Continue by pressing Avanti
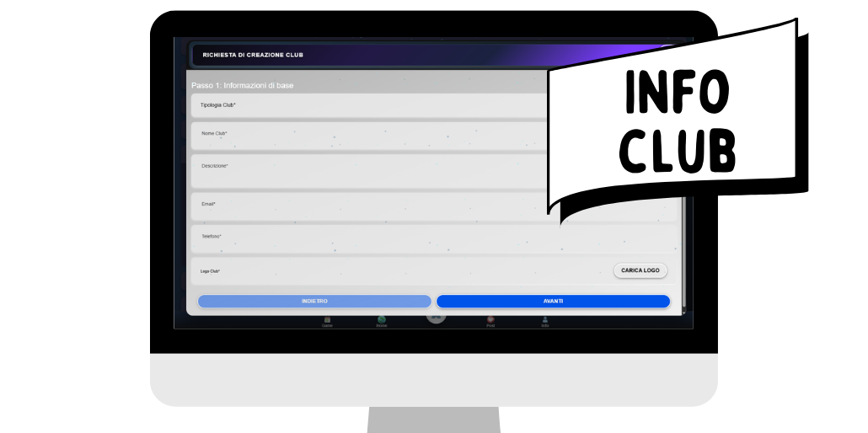The width and height of the screenshot is (868, 433). coord(553,302)
